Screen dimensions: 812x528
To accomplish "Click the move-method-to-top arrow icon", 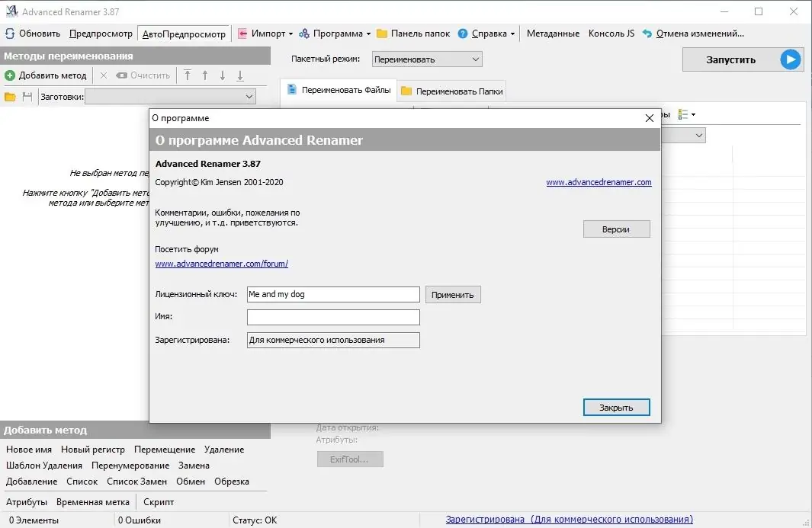I will pos(188,74).
